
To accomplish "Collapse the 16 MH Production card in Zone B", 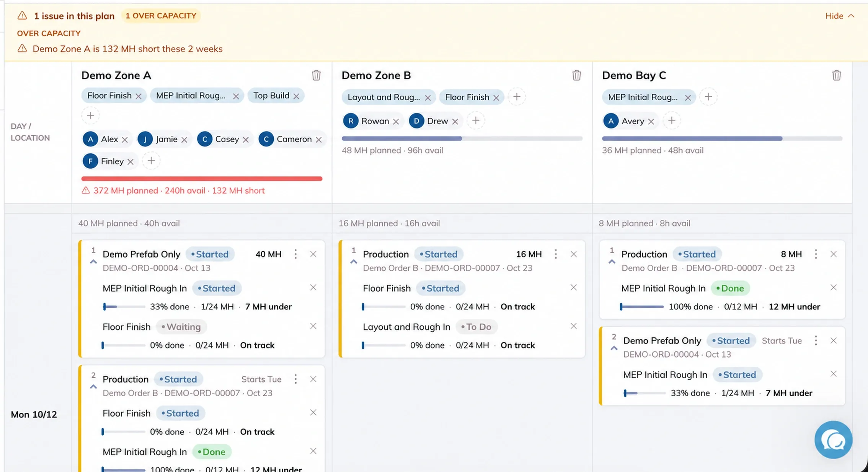I will click(354, 262).
